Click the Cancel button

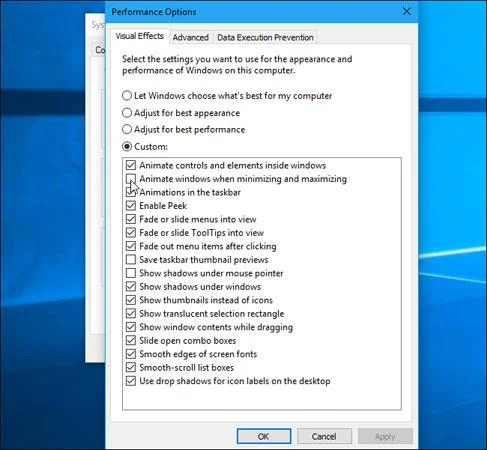pos(324,436)
